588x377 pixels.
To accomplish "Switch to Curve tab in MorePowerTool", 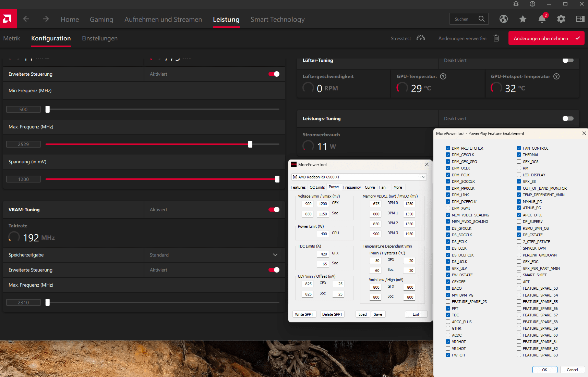I will pyautogui.click(x=370, y=187).
